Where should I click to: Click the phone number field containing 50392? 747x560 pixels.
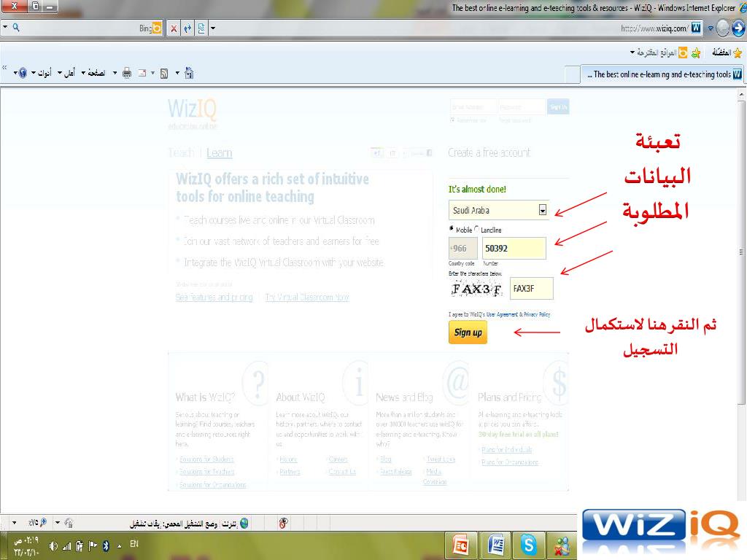coord(514,248)
